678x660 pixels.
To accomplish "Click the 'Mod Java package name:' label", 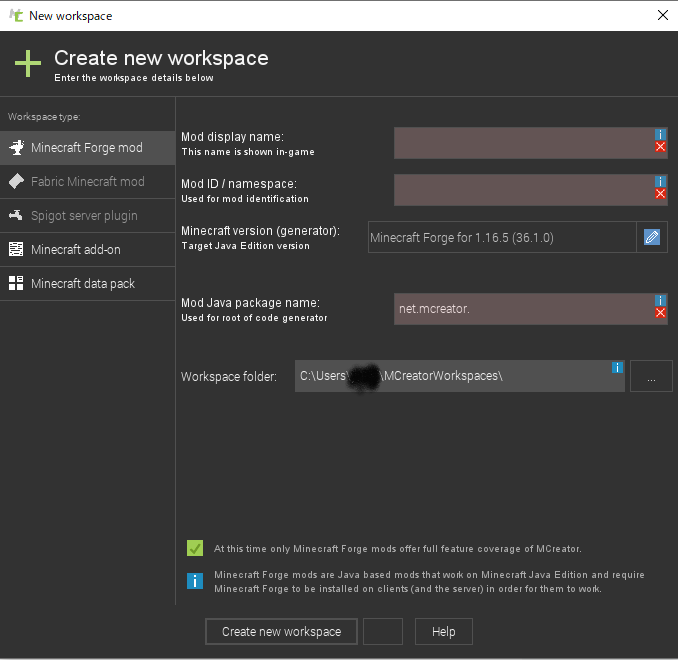I will click(x=250, y=303).
